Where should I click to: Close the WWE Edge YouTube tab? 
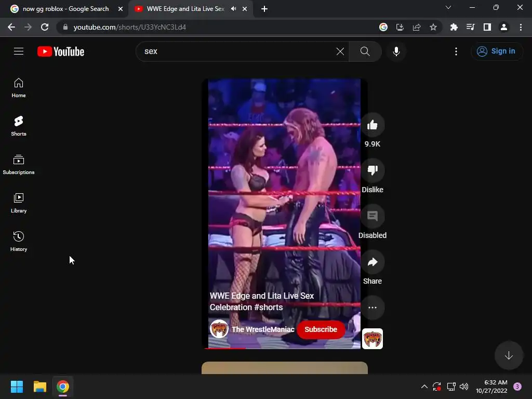245,9
